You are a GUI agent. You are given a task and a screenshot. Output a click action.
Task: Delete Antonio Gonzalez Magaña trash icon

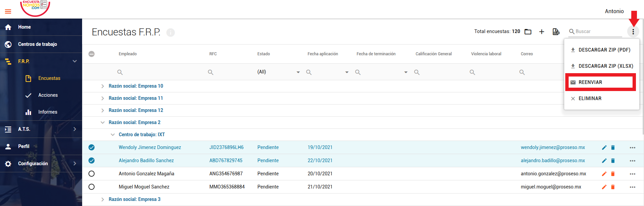pyautogui.click(x=613, y=174)
